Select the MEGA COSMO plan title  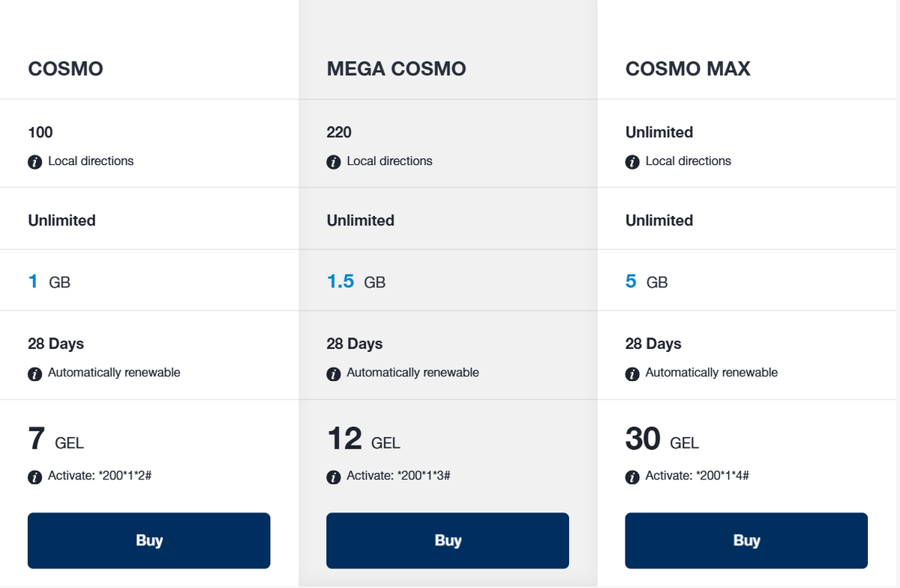tap(396, 69)
